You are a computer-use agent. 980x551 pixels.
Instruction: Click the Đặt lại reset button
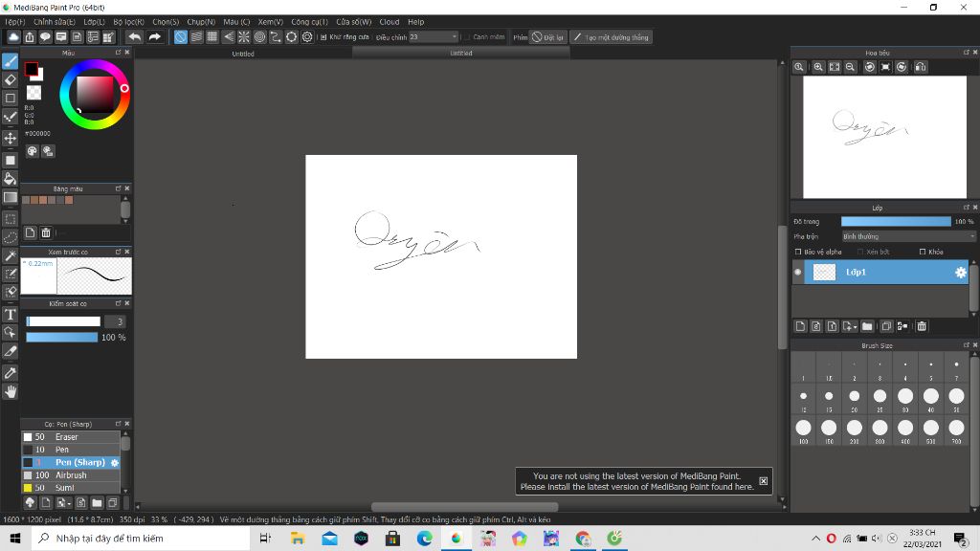[x=548, y=37]
